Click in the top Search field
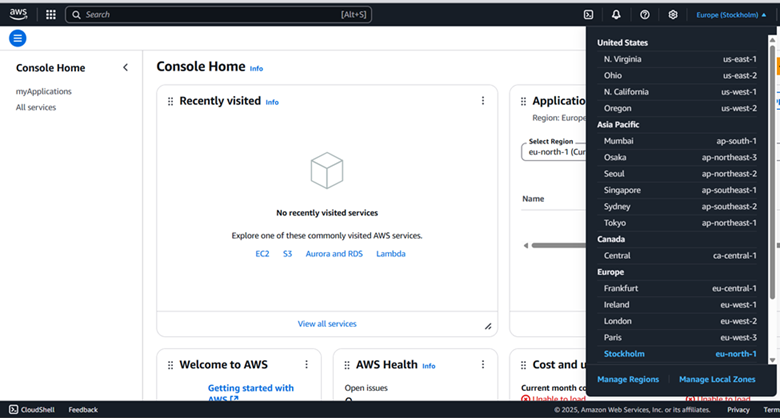780x418 pixels. pos(218,14)
